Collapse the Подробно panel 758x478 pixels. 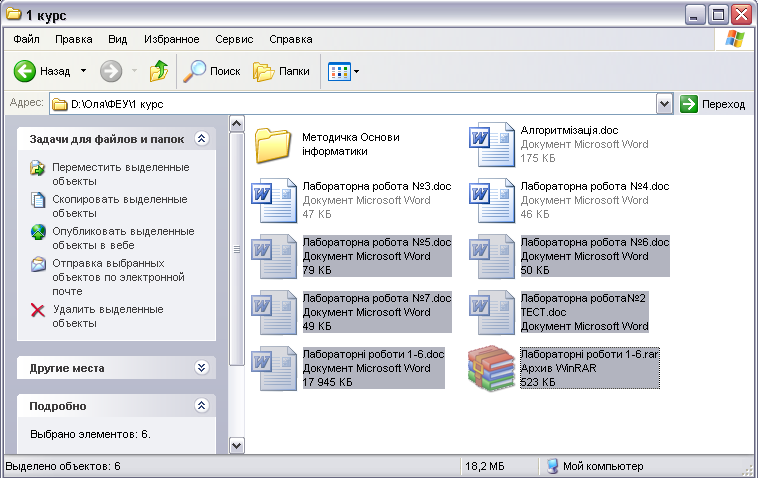(202, 406)
